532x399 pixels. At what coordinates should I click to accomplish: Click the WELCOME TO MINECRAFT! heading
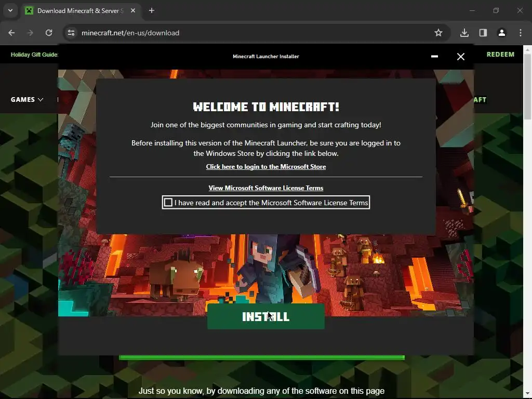point(265,107)
